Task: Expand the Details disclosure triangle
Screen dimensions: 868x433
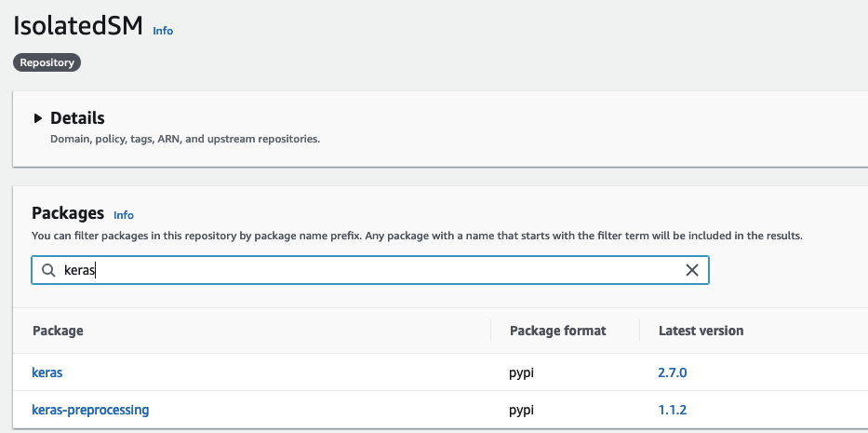Action: [x=38, y=118]
